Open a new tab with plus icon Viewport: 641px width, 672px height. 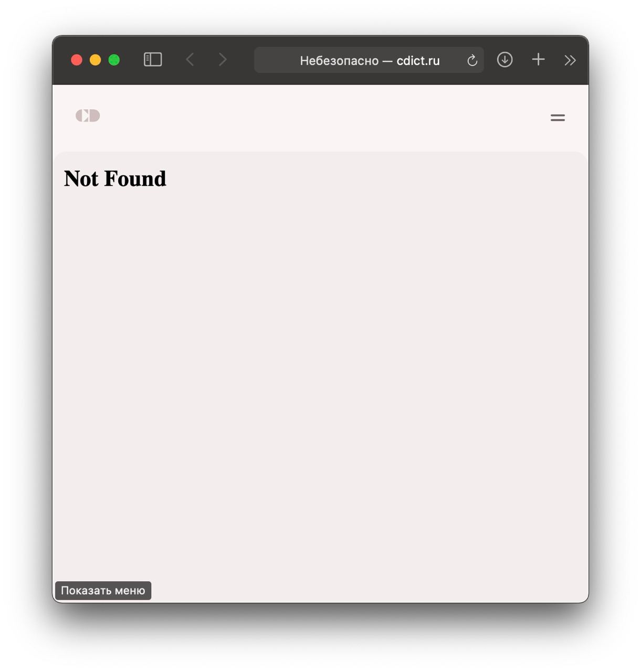[538, 59]
